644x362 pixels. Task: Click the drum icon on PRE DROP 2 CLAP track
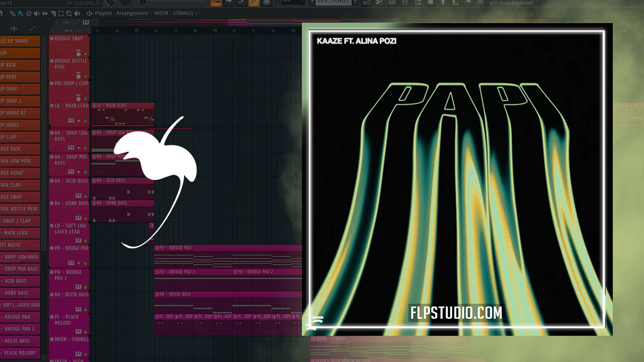tap(78, 98)
